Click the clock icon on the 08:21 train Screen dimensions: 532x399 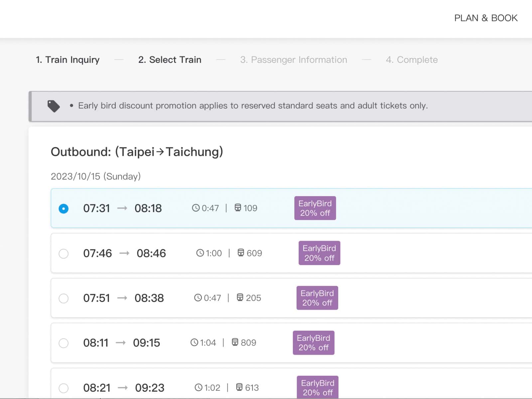click(x=199, y=387)
